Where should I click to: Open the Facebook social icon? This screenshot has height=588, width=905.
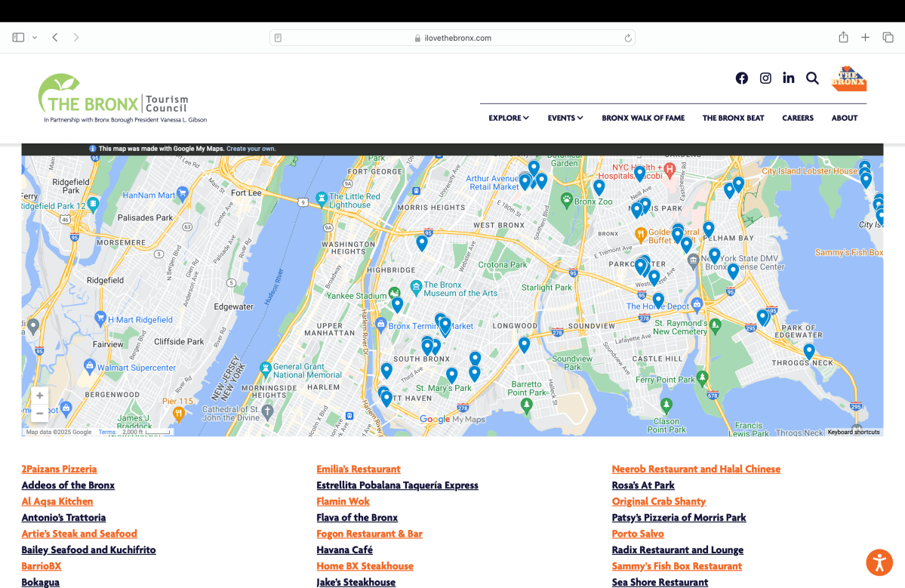(742, 78)
